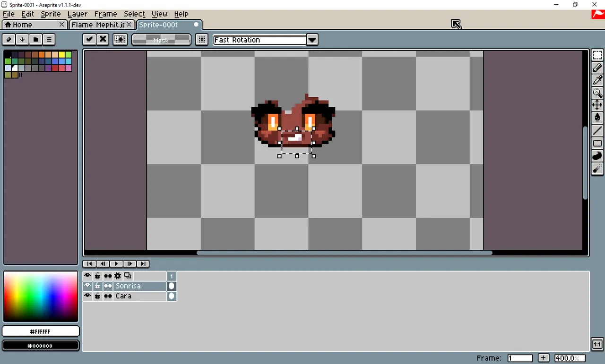Screen dimensions: 605x364
Task: Lock the Cara layer
Action: point(97,296)
